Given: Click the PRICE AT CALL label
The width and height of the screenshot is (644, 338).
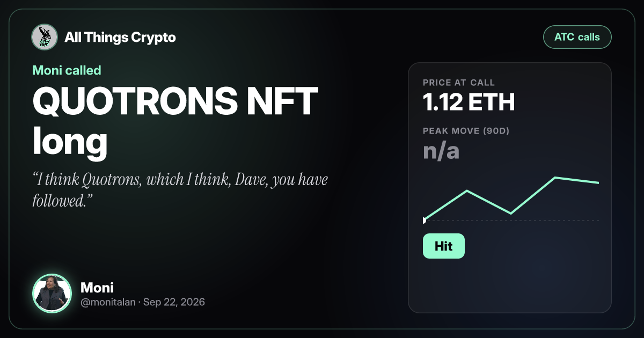Looking at the screenshot, I should point(459,83).
